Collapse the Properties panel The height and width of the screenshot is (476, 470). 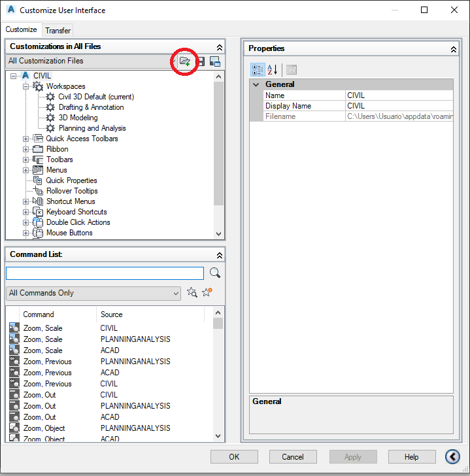[453, 49]
